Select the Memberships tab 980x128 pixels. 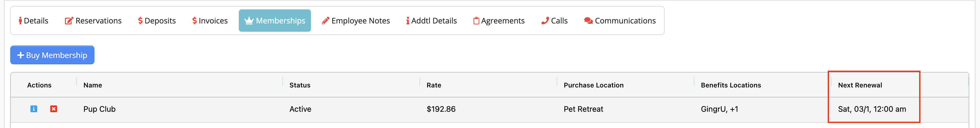(275, 21)
